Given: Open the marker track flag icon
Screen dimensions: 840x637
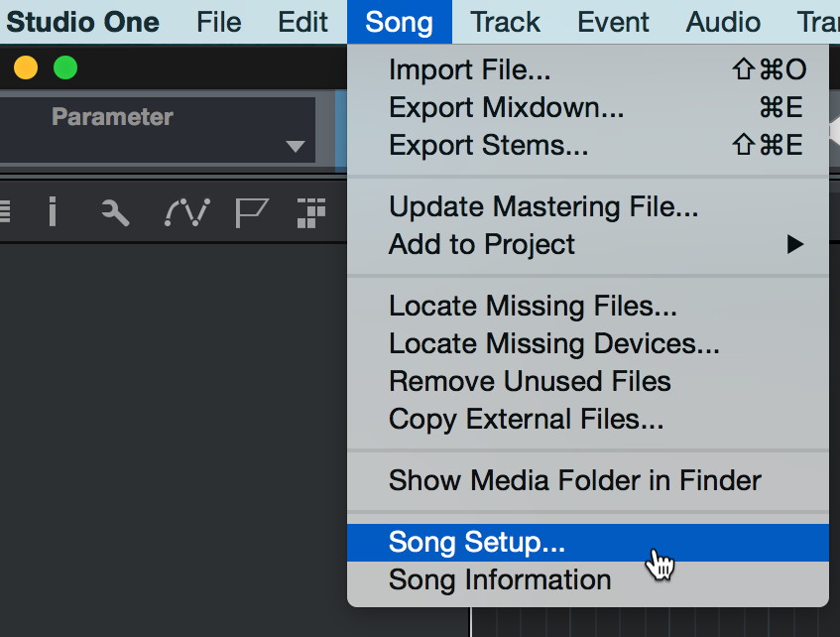Looking at the screenshot, I should click(251, 213).
